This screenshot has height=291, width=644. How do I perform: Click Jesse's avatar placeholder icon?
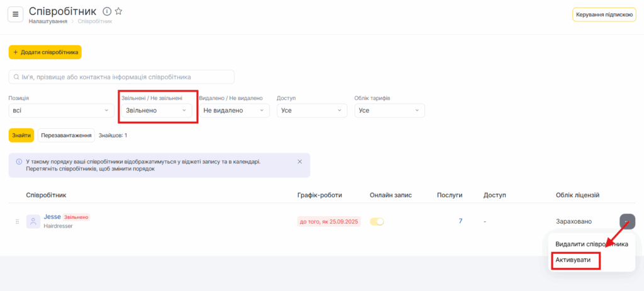coord(33,221)
